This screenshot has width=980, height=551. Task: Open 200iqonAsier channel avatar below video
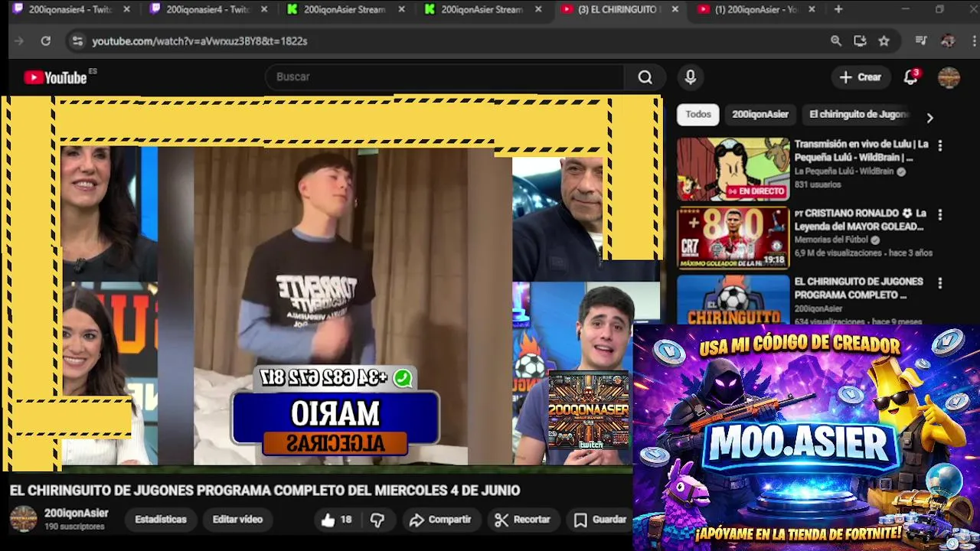coord(23,519)
